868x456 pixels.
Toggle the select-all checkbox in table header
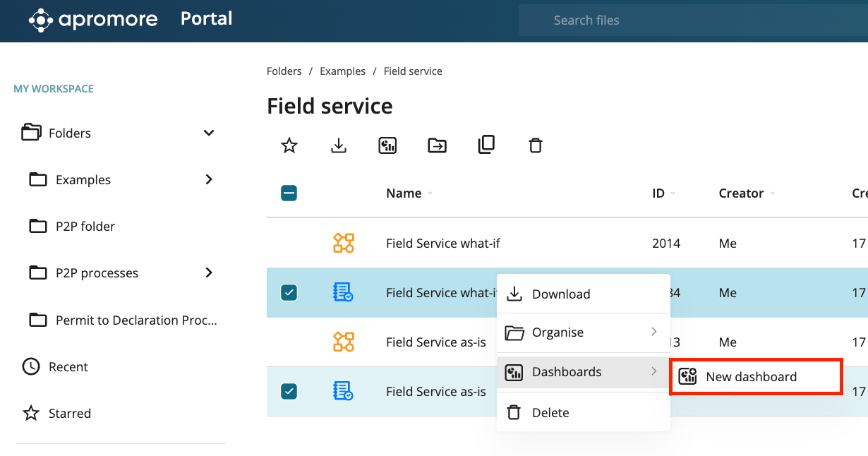289,193
